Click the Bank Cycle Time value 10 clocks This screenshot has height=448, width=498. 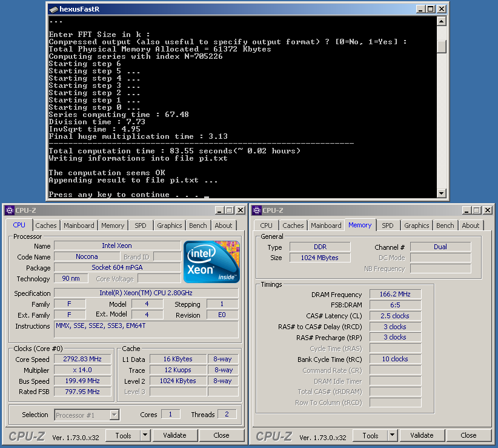click(x=395, y=359)
